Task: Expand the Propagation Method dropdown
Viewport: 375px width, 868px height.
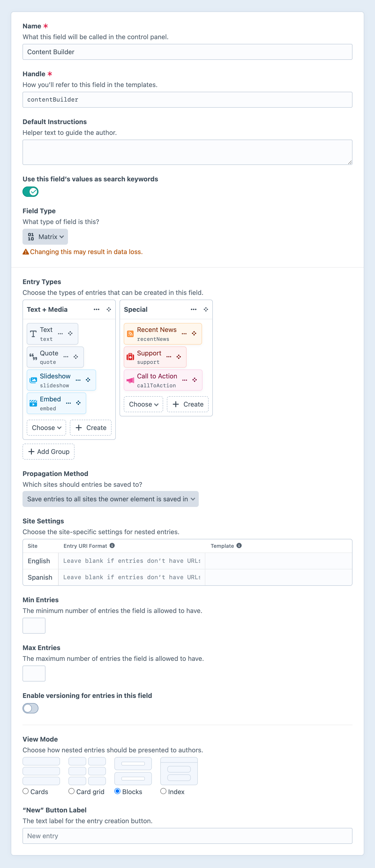Action: [110, 499]
